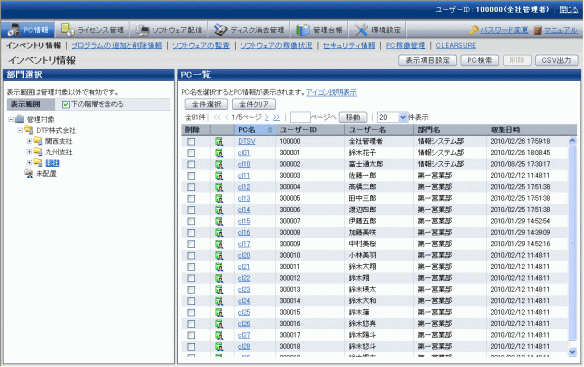
Task: Select 未配置 in the department tree
Action: pyautogui.click(x=46, y=174)
